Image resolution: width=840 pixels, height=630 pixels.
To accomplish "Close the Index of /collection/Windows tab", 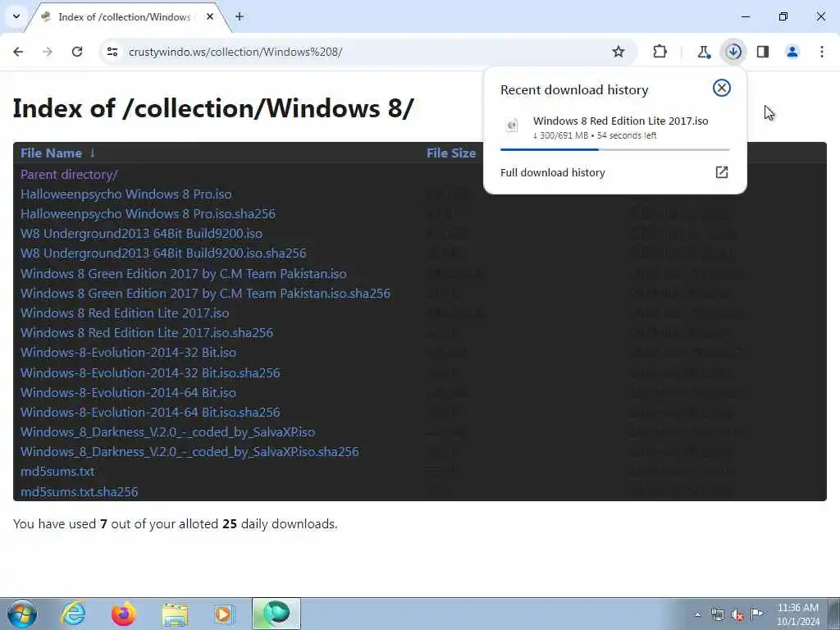I will click(210, 16).
